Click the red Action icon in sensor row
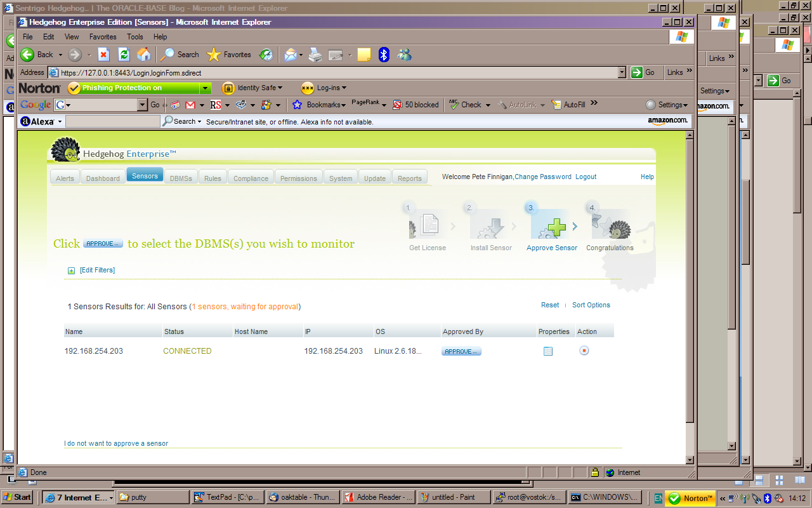The height and width of the screenshot is (508, 812). (584, 351)
